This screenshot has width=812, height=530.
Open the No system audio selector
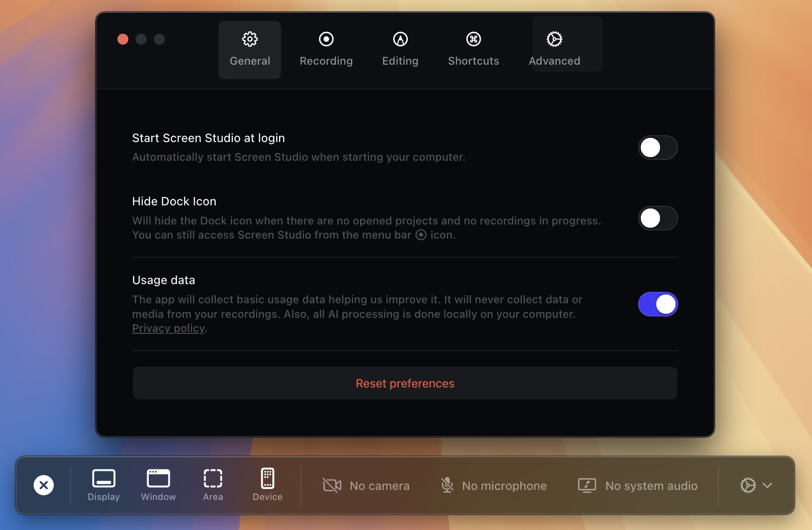coord(637,486)
